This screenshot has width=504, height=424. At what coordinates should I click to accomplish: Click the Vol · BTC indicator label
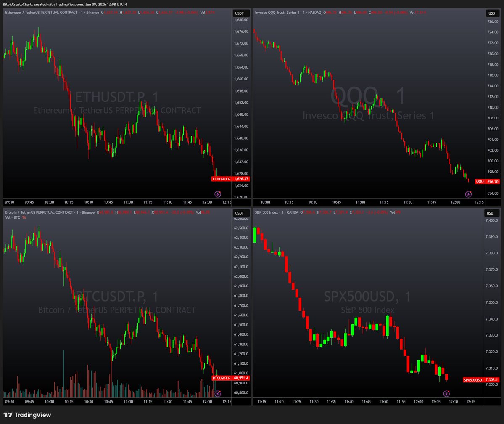click(x=13, y=217)
